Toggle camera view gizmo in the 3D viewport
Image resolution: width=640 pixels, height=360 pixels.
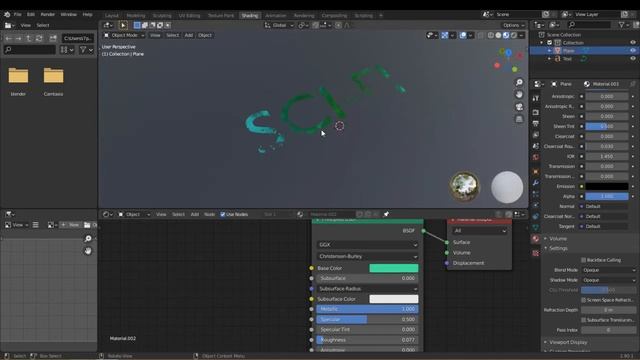(x=519, y=107)
